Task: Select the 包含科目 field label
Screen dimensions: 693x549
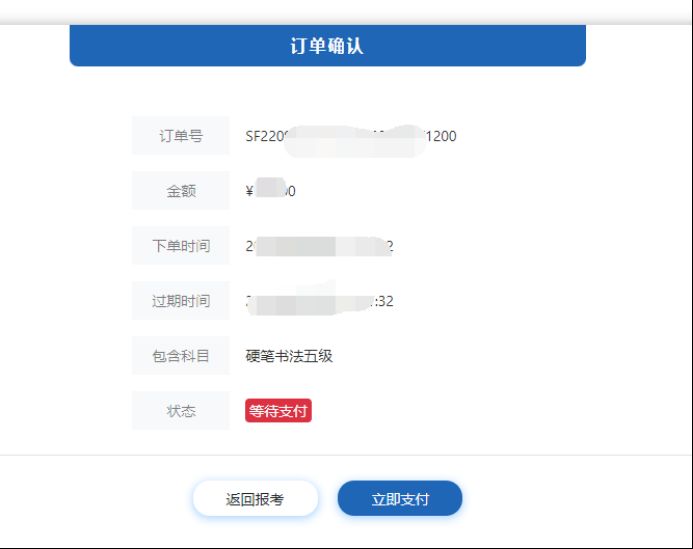Action: (x=181, y=355)
